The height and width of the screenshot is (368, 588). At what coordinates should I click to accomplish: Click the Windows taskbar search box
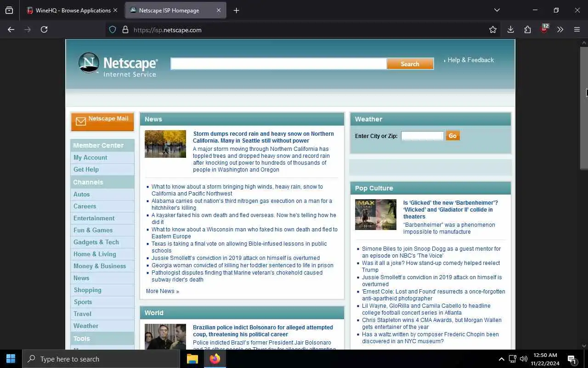(101, 359)
